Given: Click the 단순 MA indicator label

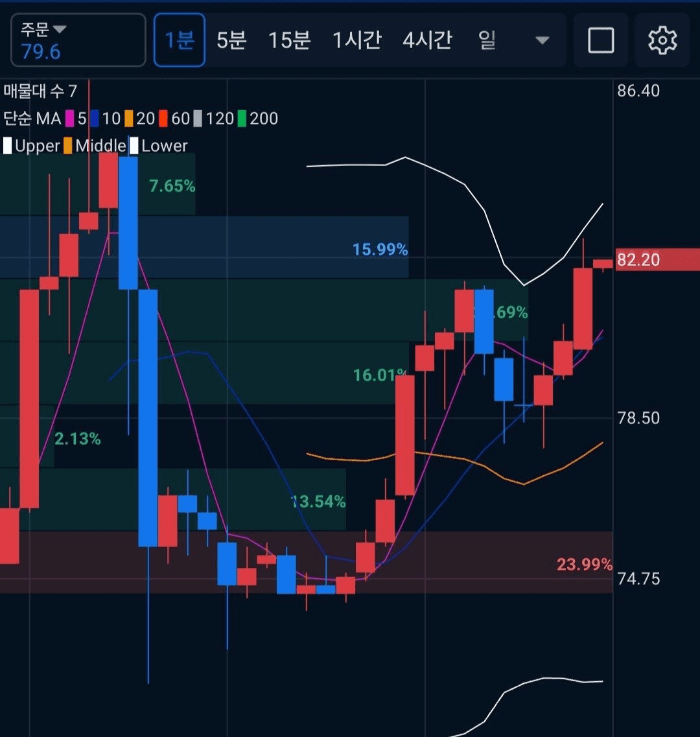Looking at the screenshot, I should [x=32, y=119].
